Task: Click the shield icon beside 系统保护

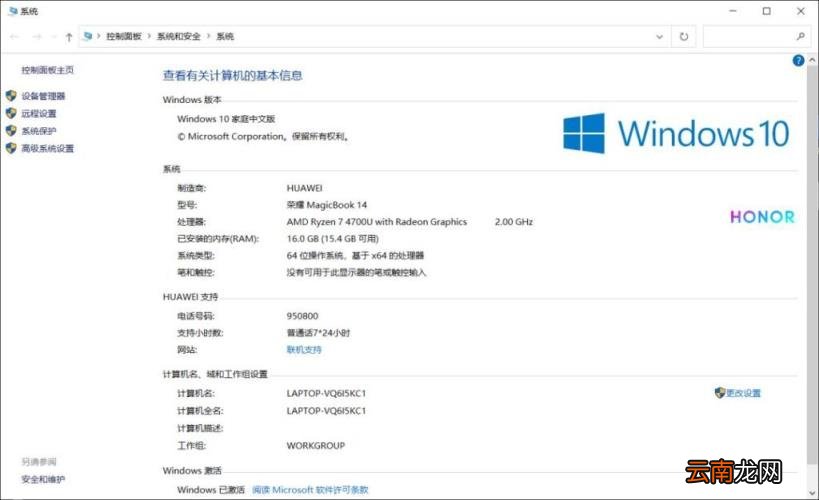Action: [11, 131]
